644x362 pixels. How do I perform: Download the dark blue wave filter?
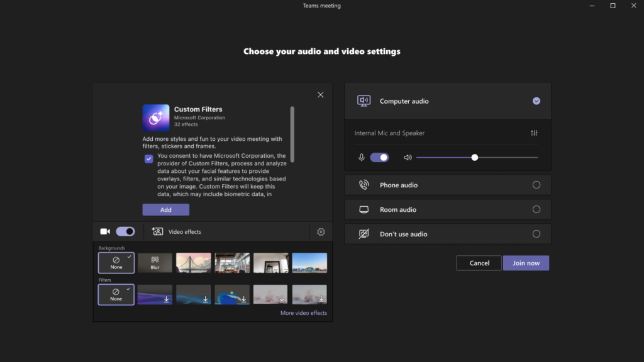pos(194,295)
